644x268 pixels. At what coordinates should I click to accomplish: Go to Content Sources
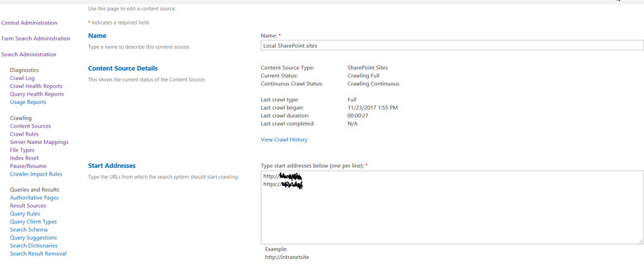coord(30,126)
